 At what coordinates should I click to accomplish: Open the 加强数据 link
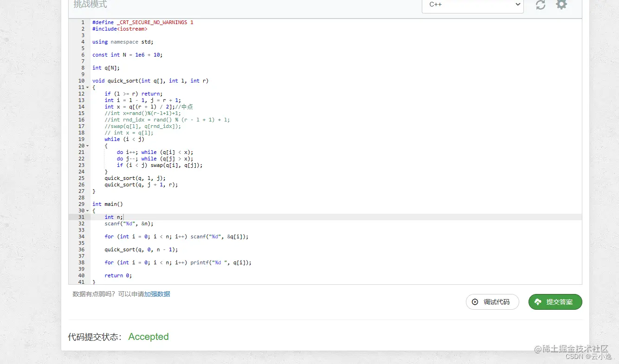tap(157, 294)
